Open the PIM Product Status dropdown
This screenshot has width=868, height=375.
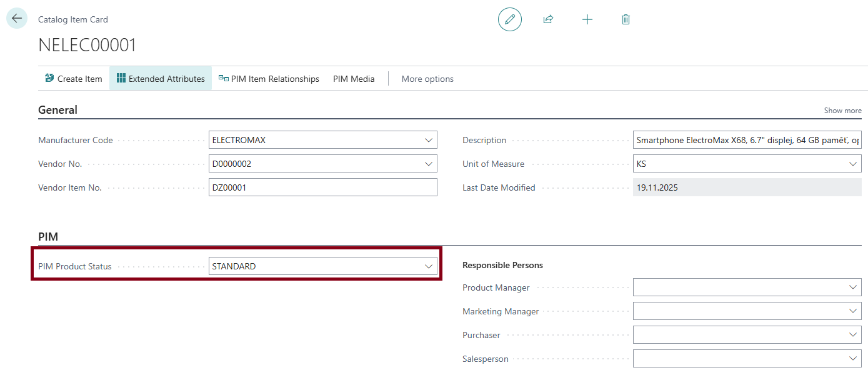click(x=429, y=266)
